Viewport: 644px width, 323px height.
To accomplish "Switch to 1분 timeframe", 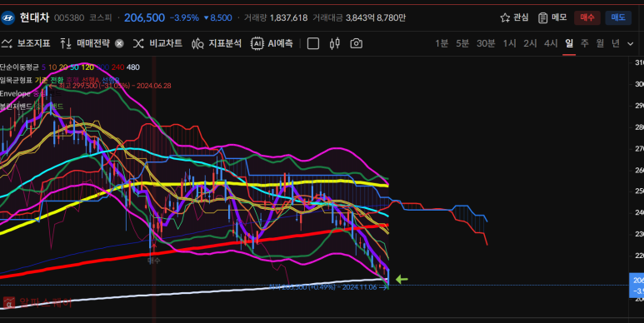I will 442,43.
